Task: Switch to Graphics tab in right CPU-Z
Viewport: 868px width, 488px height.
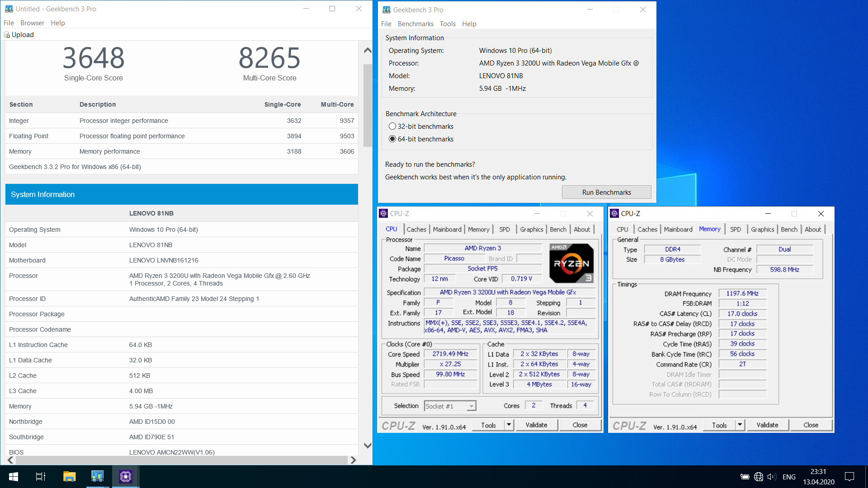Action: [x=762, y=230]
